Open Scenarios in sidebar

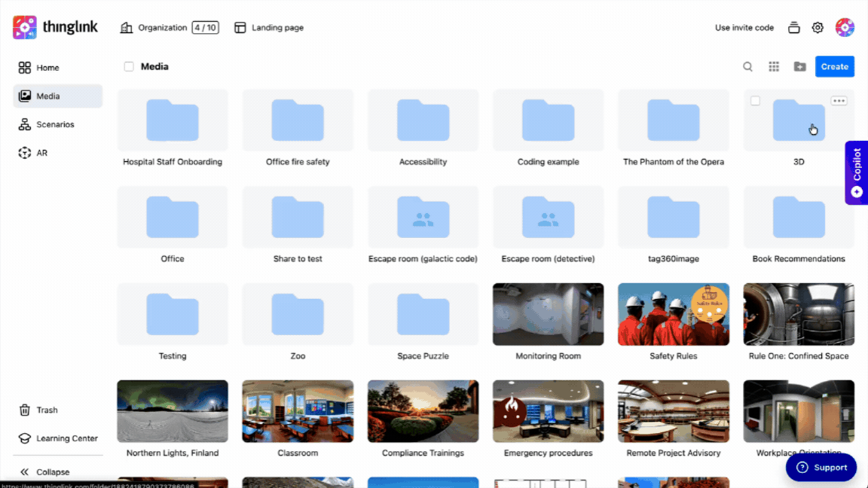pos(57,124)
